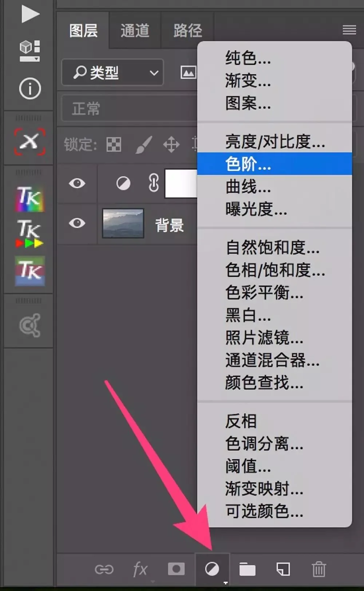The image size is (364, 591).
Task: Open the 3D panel icon
Action: (29, 51)
